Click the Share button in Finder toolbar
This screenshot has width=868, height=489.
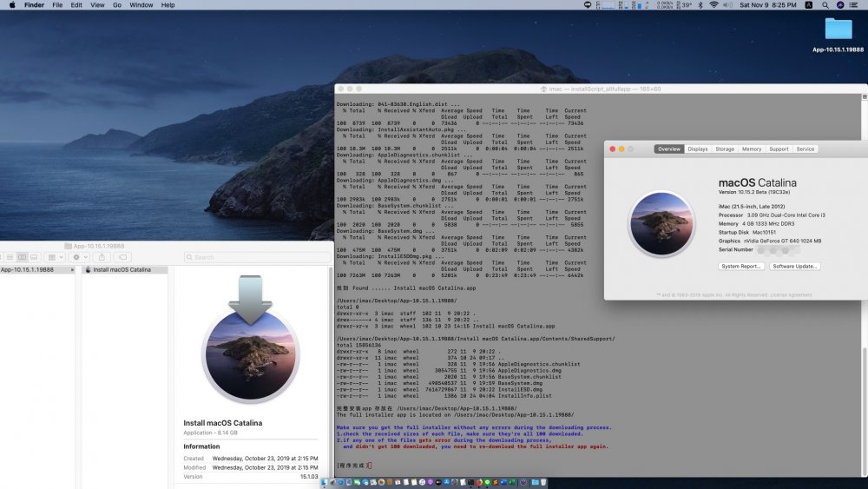tap(102, 257)
